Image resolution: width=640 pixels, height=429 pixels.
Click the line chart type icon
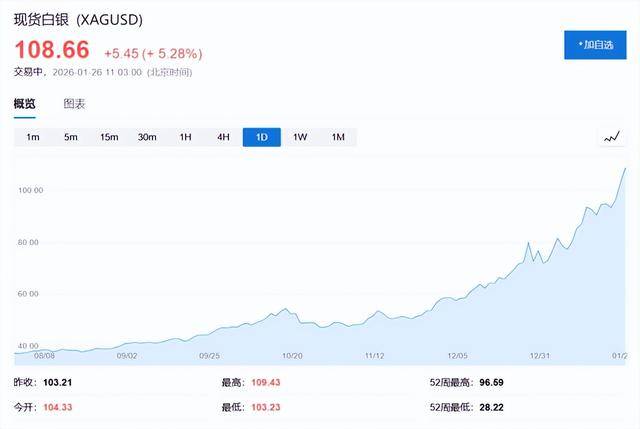click(612, 137)
